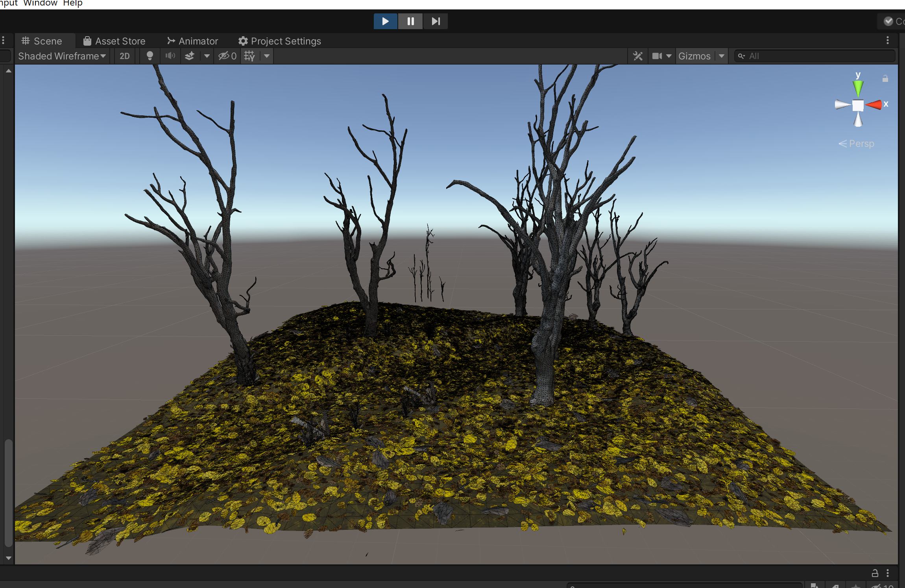905x588 pixels.
Task: Toggle the scene grid icon
Action: coord(249,56)
